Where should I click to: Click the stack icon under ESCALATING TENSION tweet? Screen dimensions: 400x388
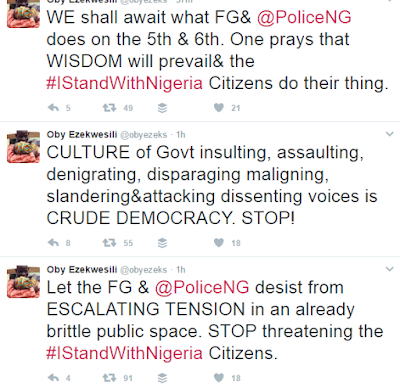[162, 378]
